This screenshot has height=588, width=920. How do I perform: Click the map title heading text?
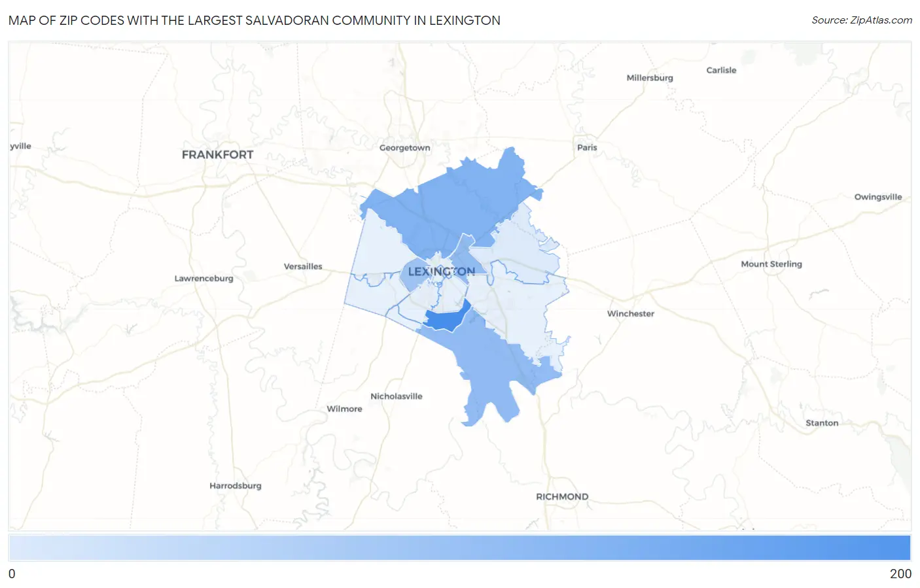[255, 20]
